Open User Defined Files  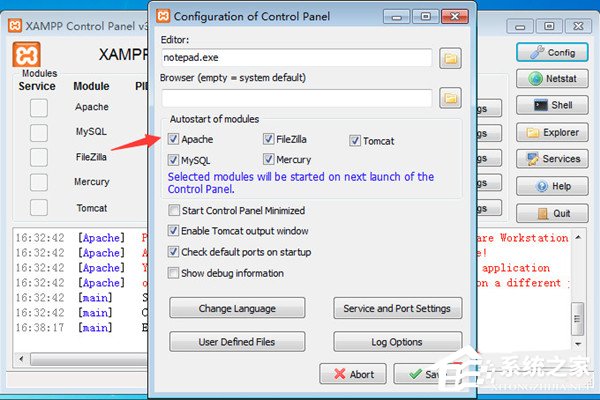coord(237,341)
